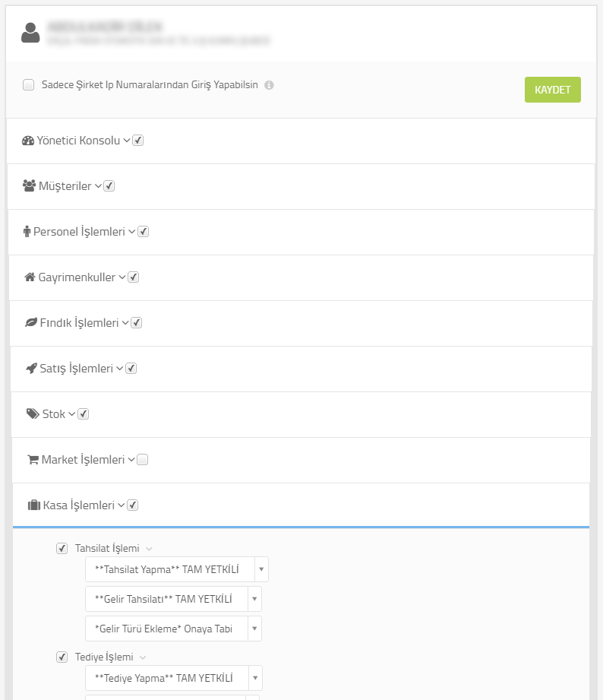
Task: Enable Sadece Şirket Ip Numaralarından Giriş checkbox
Action: coord(29,85)
